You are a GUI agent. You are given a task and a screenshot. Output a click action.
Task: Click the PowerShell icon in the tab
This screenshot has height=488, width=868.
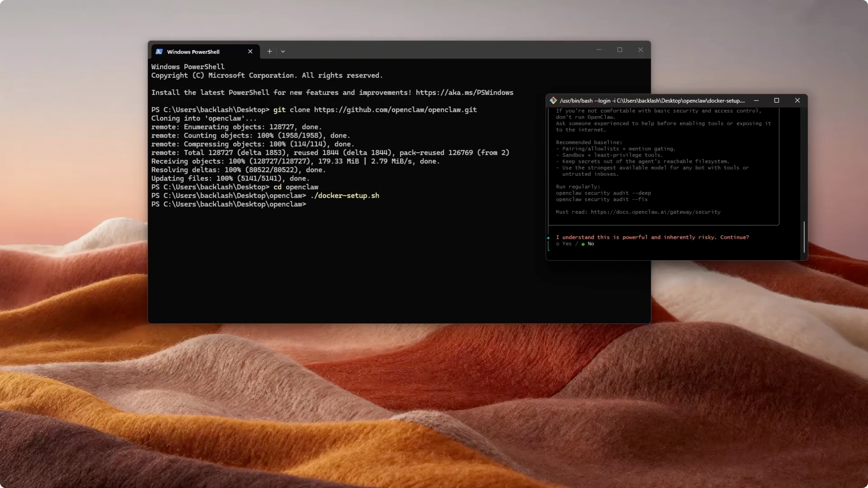[159, 52]
